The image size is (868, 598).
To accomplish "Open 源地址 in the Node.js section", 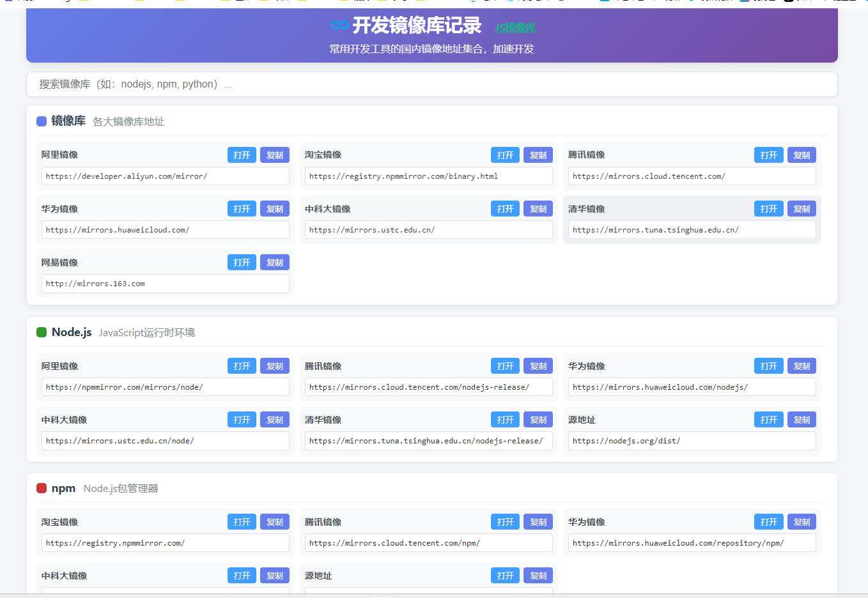I will [x=768, y=420].
